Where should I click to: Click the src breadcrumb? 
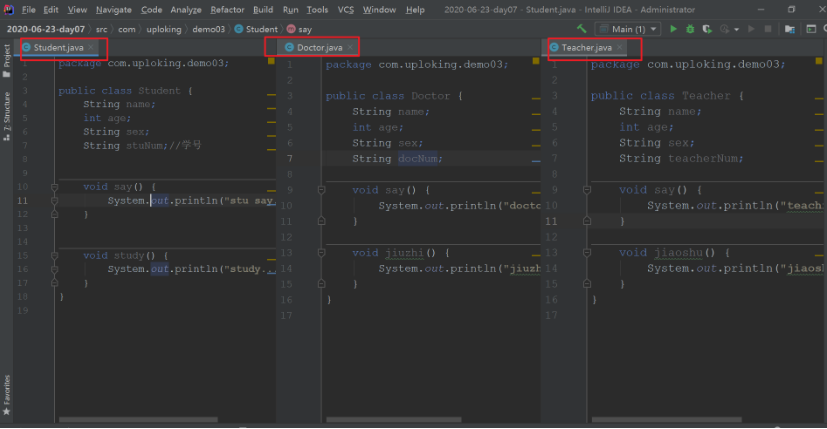tap(101, 29)
